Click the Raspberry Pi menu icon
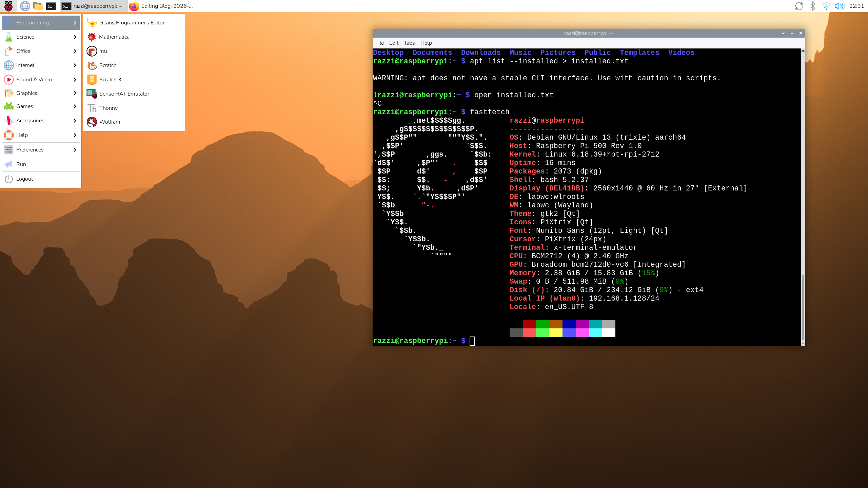Screen dimensions: 868x488 [8, 6]
